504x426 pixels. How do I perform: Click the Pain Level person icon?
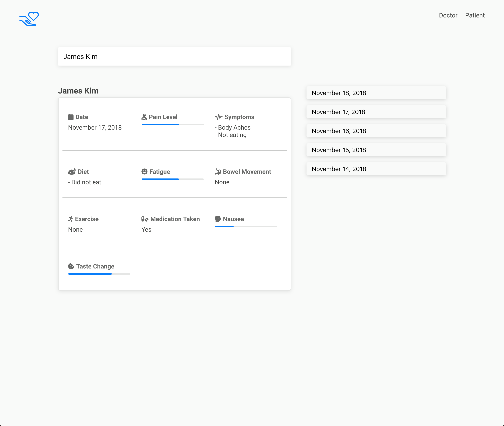pyautogui.click(x=144, y=117)
